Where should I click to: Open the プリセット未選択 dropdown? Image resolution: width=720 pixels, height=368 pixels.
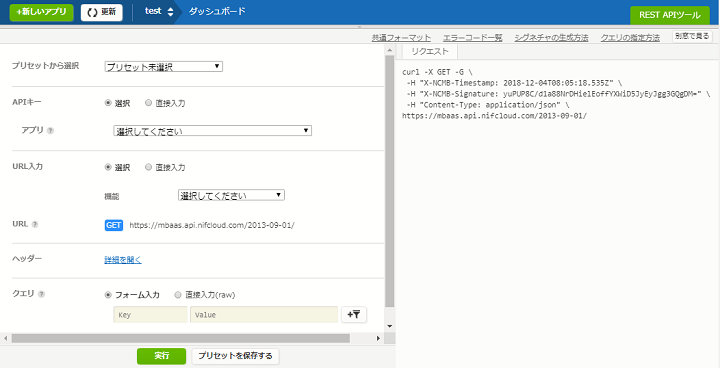coord(163,67)
